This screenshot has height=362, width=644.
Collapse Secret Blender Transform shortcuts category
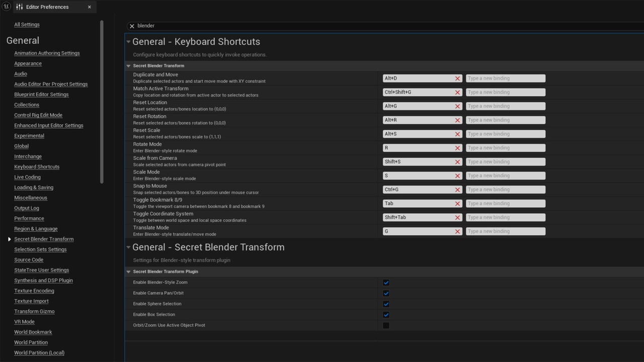128,66
